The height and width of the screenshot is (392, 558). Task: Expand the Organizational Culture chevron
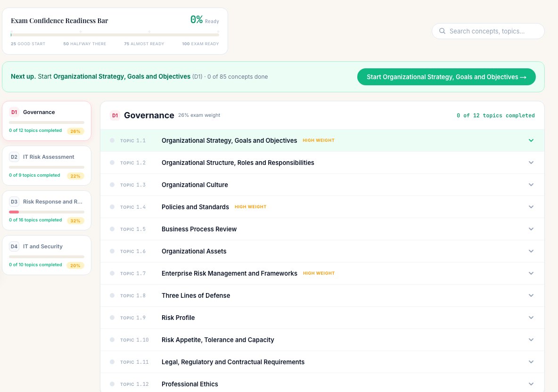(531, 185)
